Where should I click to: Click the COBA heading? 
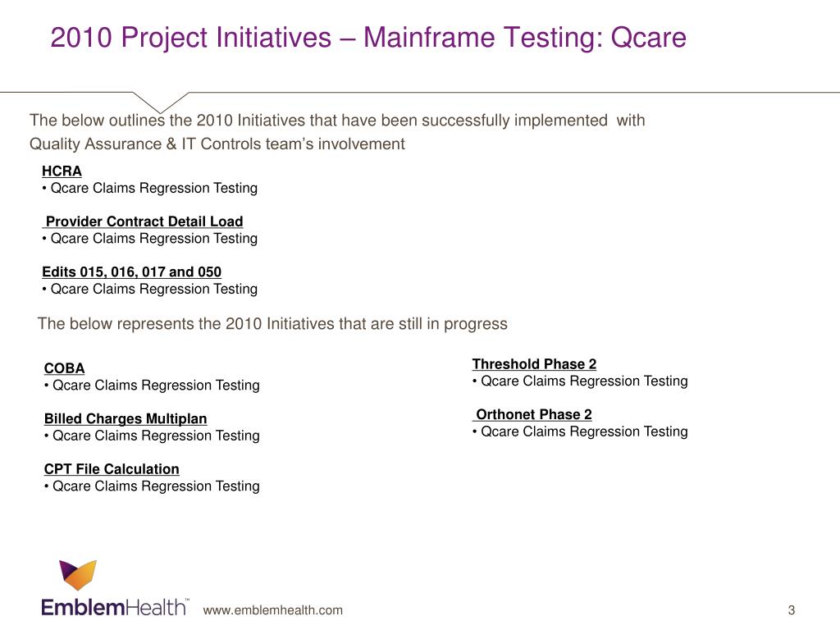[x=64, y=368]
